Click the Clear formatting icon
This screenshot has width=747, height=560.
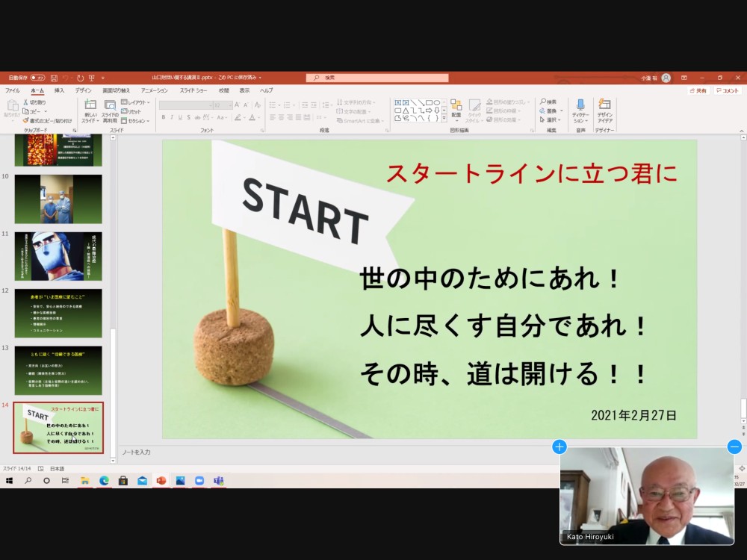pyautogui.click(x=257, y=105)
